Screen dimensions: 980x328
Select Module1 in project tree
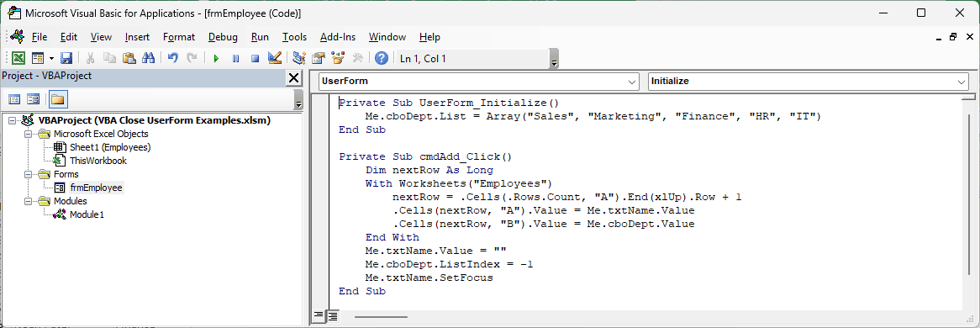[87, 214]
